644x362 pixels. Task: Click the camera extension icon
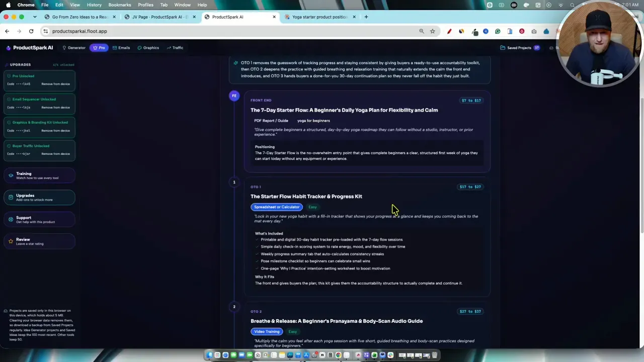coord(534,31)
